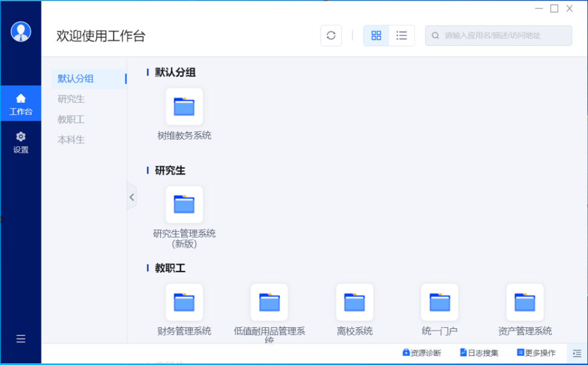Click the user avatar profile icon
Viewport: 588px width, 365px height.
(x=21, y=31)
